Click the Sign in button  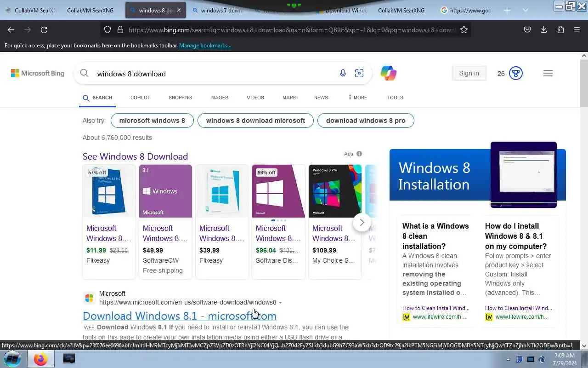[469, 73]
